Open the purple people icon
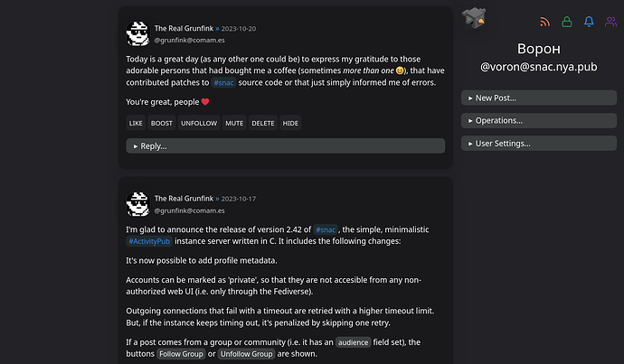 coord(611,22)
